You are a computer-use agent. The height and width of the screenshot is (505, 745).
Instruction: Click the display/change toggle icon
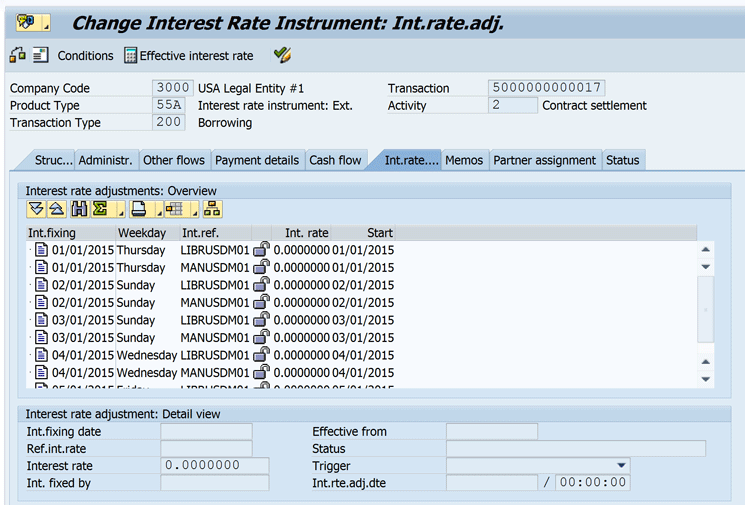tap(17, 55)
